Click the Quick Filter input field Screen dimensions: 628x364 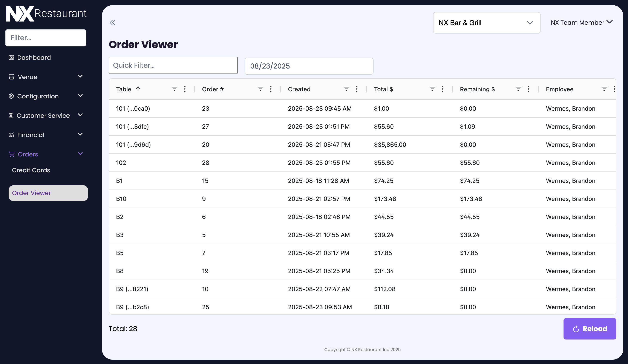(x=173, y=65)
